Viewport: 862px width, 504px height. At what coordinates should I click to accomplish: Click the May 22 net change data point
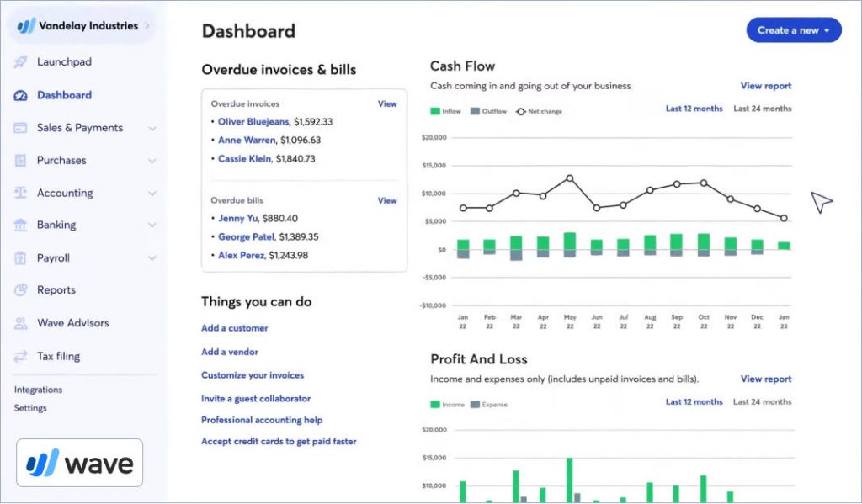click(x=570, y=178)
